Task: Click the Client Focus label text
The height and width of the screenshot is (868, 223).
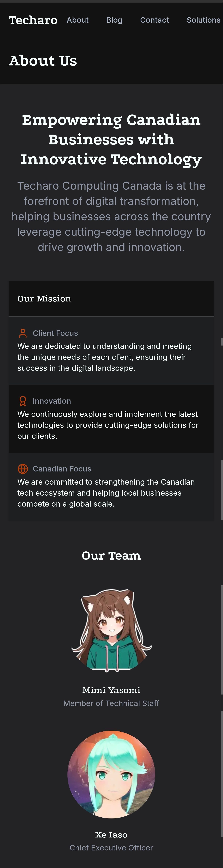Action: click(55, 333)
